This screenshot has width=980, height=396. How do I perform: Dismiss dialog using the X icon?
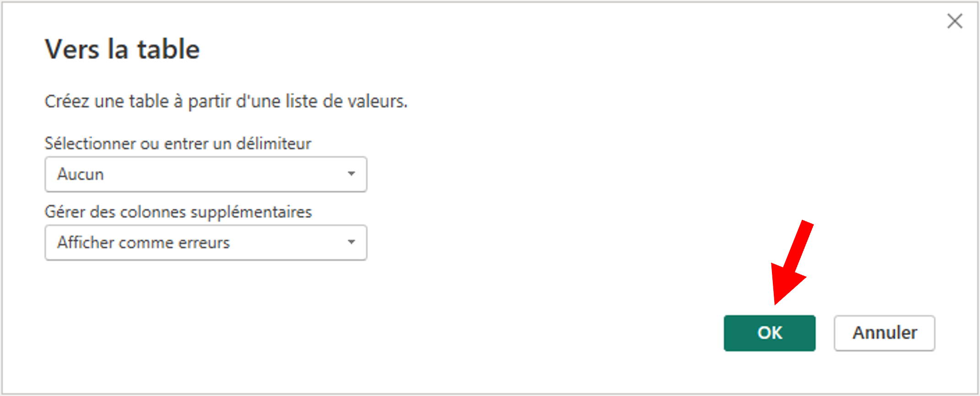(954, 21)
